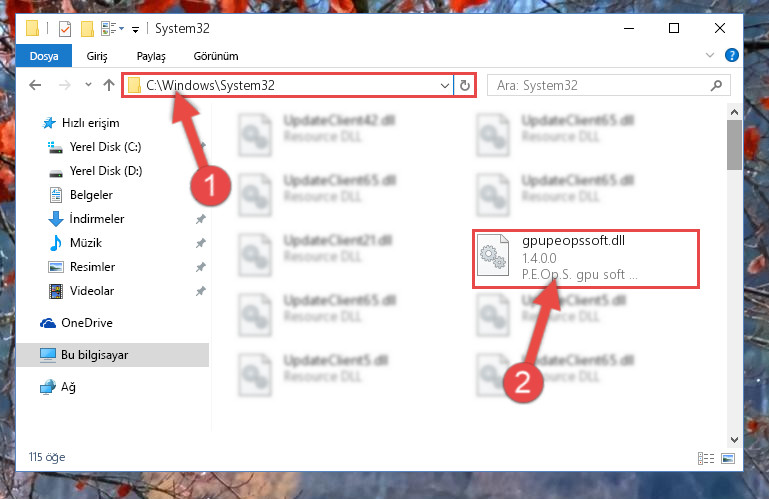This screenshot has width=769, height=499.
Task: Expand the address bar history dropdown
Action: point(444,86)
